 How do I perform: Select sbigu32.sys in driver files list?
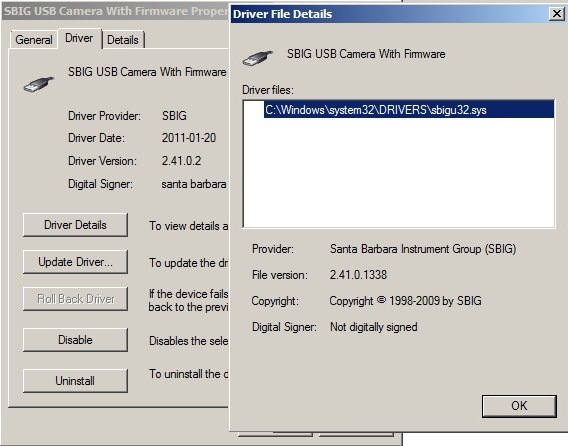[409, 110]
